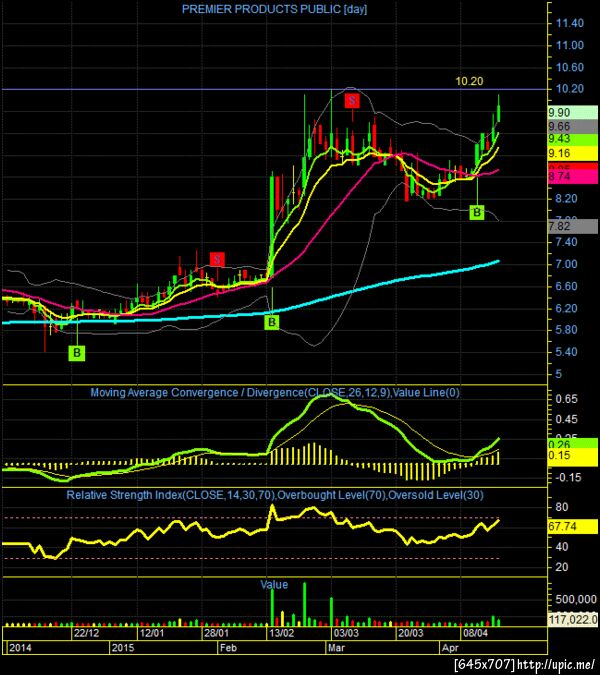
Task: Click the yellow 67.74 RSI value tag
Action: click(572, 526)
